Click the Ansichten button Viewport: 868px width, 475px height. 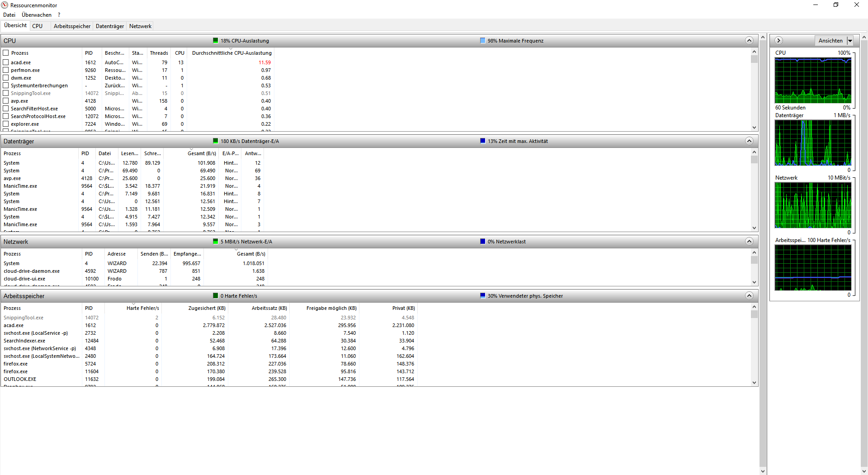coord(830,41)
